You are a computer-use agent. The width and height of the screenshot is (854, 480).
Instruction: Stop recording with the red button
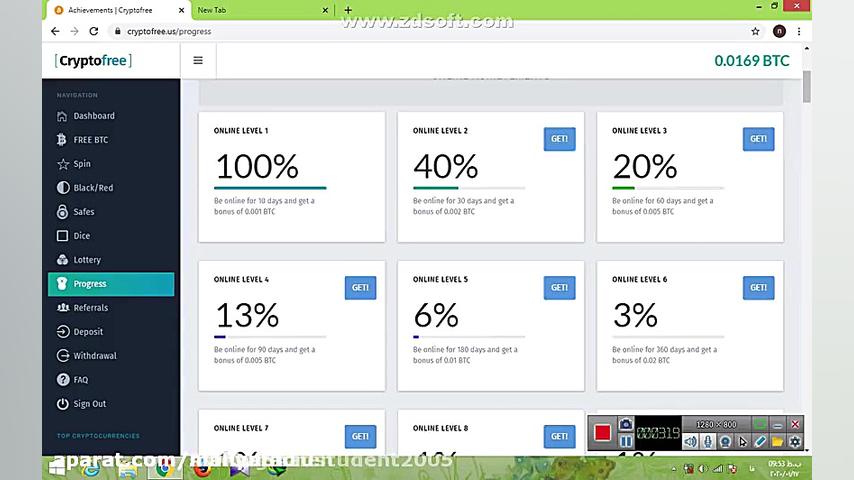pyautogui.click(x=603, y=433)
